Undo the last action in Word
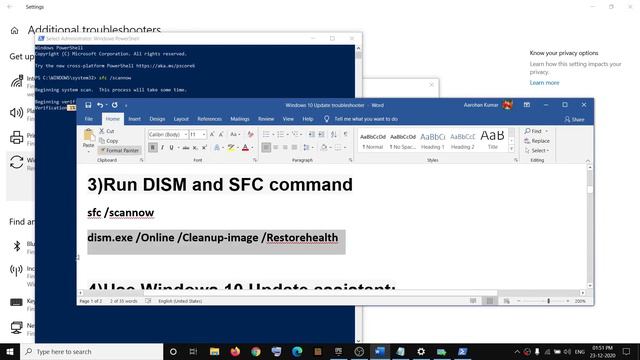 [100, 105]
